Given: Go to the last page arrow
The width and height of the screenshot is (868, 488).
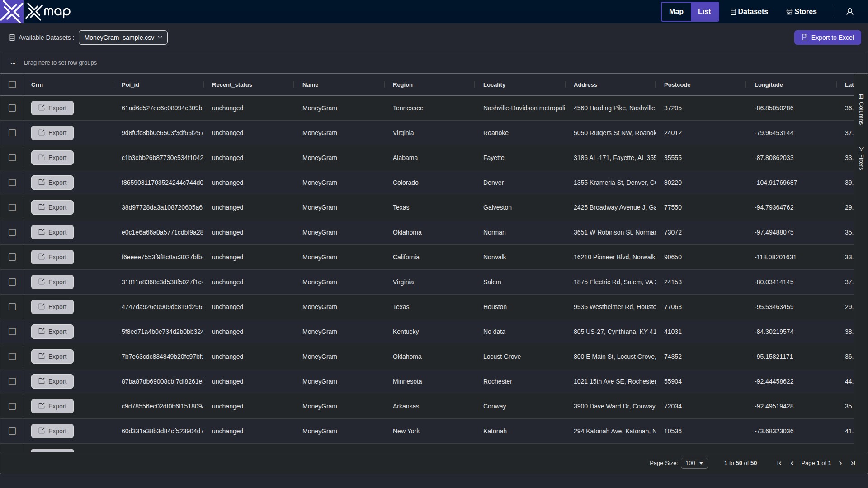Looking at the screenshot, I should point(853,463).
